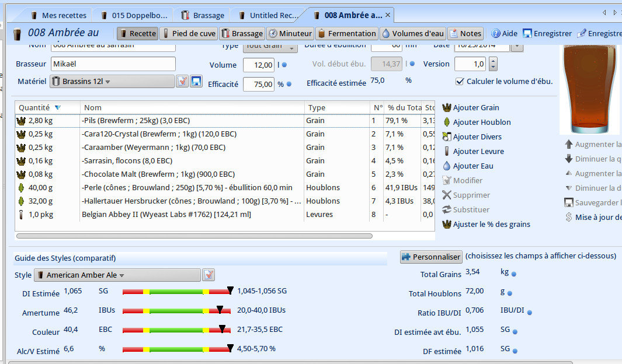622x364 pixels.
Task: Click the blue dot beside Ratio IBU/DI
Action: (529, 313)
